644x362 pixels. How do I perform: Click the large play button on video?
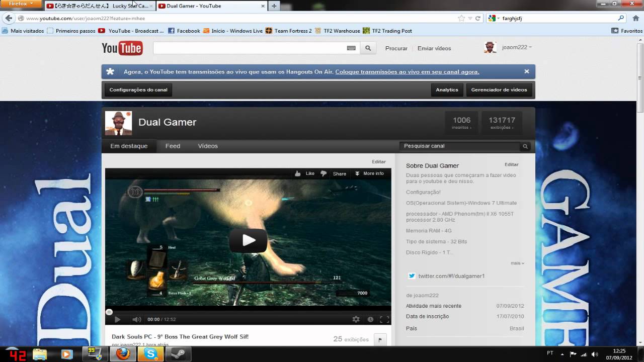click(x=248, y=240)
